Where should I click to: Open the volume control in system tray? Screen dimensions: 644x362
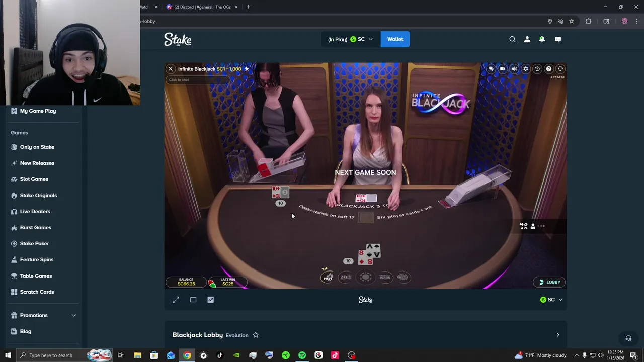(600, 355)
